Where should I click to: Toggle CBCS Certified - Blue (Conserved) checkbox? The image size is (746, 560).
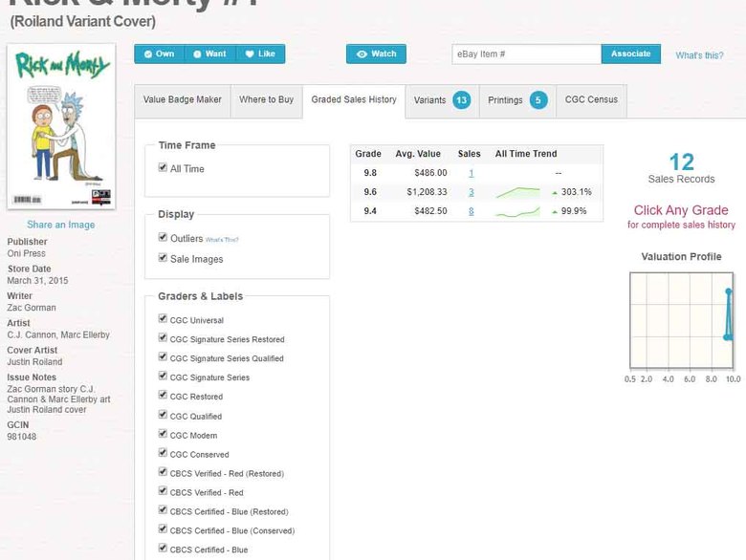click(163, 529)
